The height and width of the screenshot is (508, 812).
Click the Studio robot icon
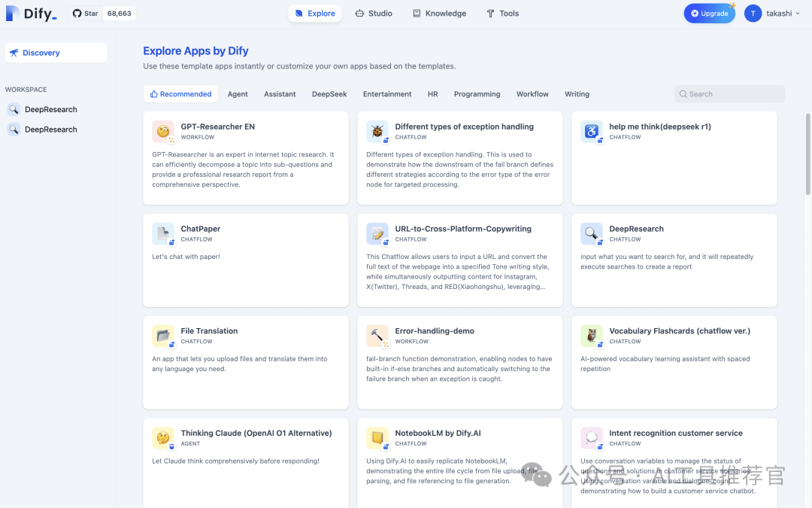point(359,14)
